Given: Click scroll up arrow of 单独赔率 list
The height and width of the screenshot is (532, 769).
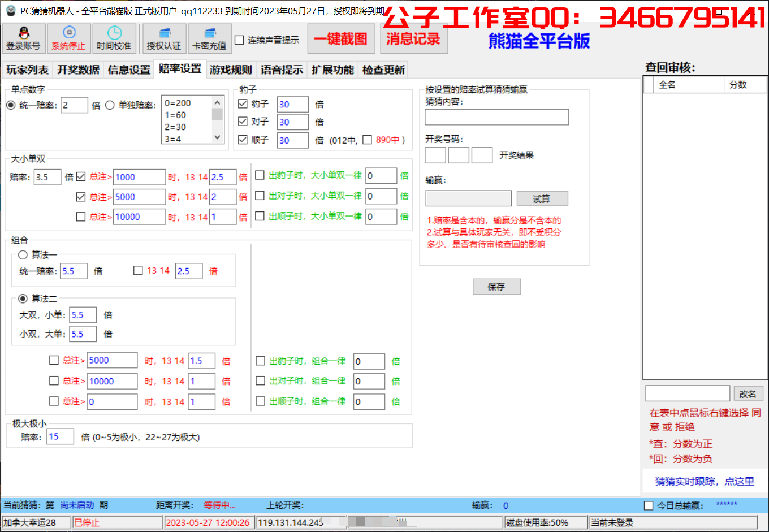Looking at the screenshot, I should (217, 102).
